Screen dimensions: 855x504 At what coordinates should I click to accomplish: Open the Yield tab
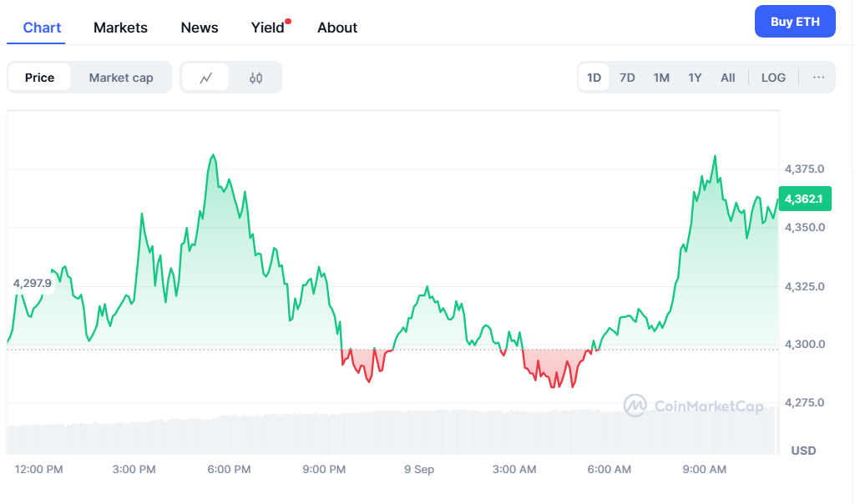(268, 28)
